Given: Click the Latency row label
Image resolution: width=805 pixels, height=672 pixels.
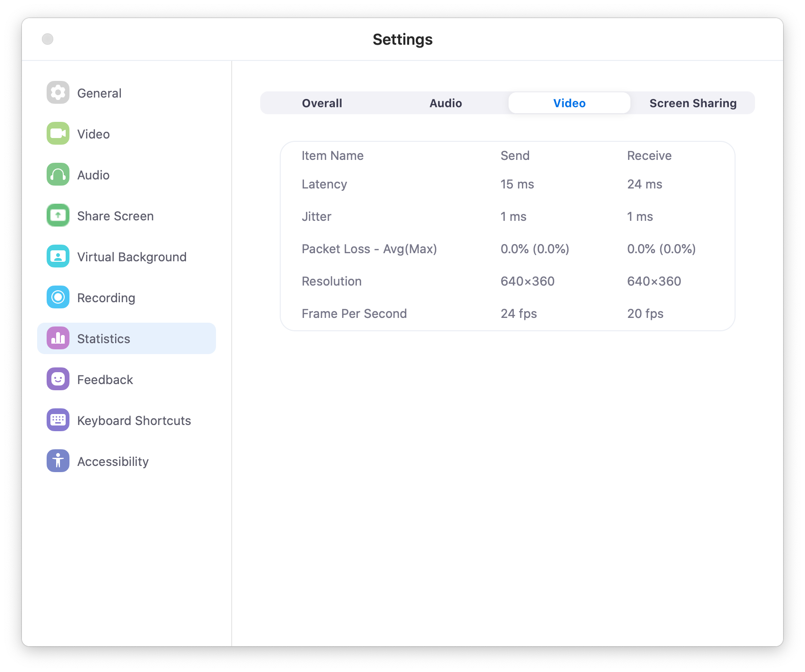Looking at the screenshot, I should click(324, 184).
